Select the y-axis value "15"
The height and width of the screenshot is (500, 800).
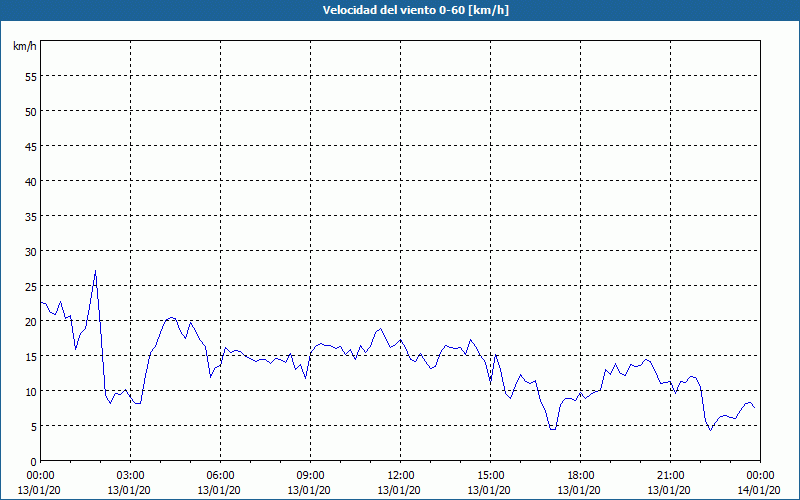point(31,357)
